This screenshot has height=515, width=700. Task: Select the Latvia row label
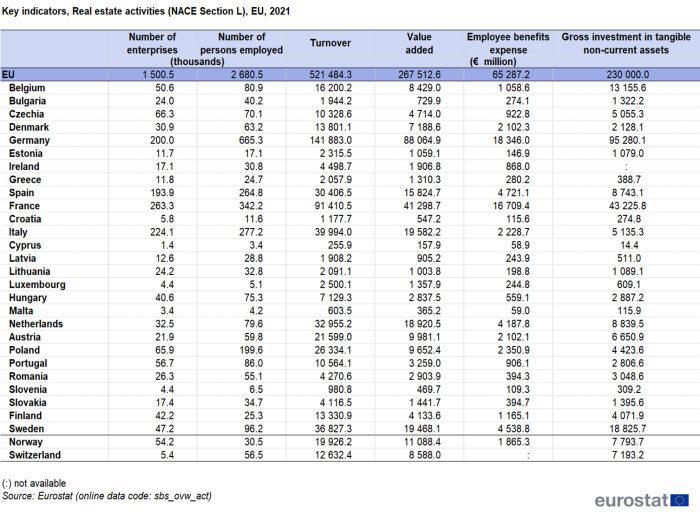coord(22,258)
